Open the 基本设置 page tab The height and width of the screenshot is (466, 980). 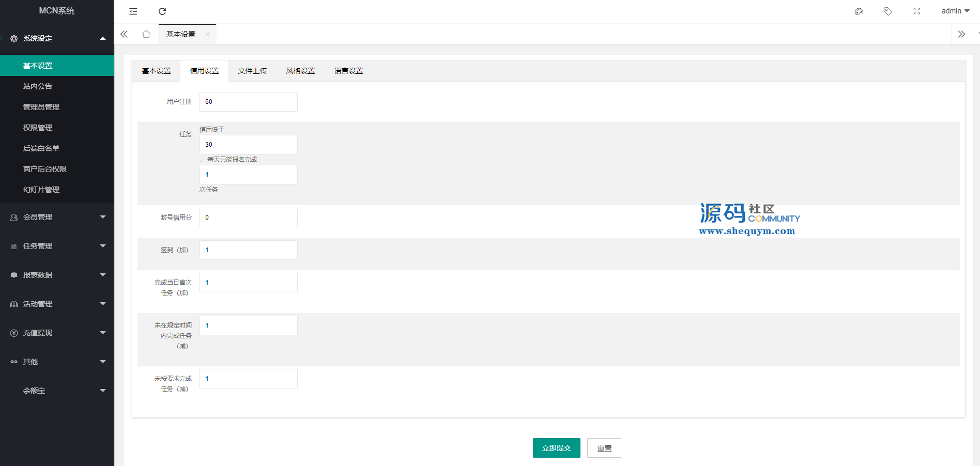click(181, 34)
